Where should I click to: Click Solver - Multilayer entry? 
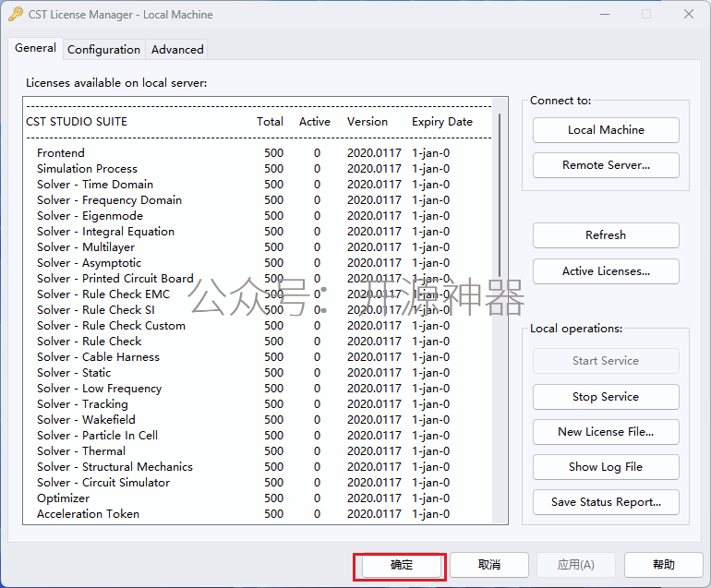(x=244, y=247)
